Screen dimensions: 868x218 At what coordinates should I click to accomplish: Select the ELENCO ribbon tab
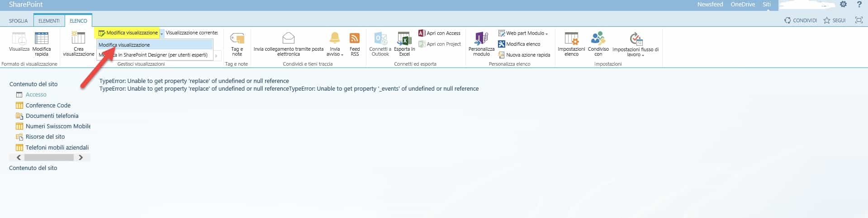78,21
